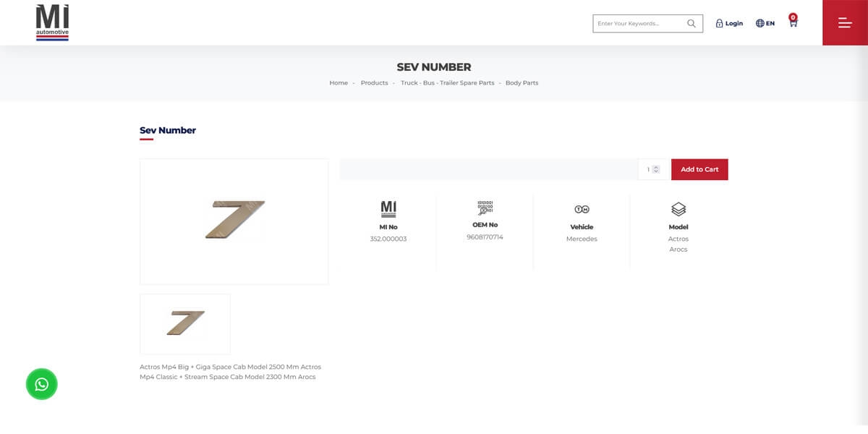This screenshot has height=434, width=868.
Task: Click the search magnifier icon
Action: [692, 23]
